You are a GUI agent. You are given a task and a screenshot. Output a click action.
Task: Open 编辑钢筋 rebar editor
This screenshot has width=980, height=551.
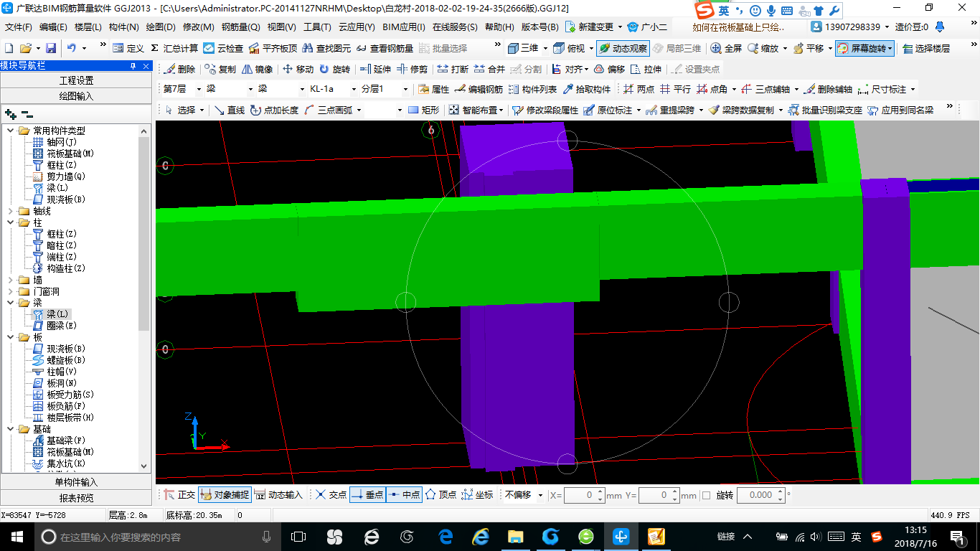click(x=480, y=90)
